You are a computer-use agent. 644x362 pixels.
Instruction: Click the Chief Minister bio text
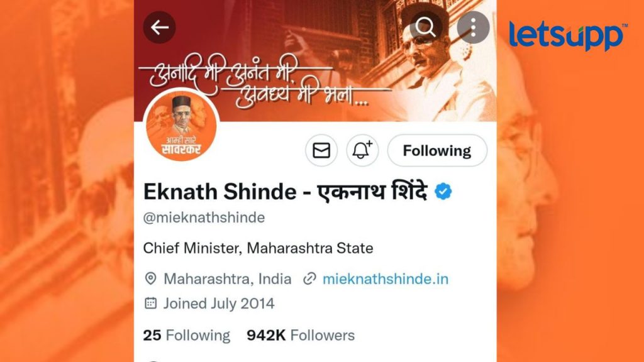coord(258,248)
